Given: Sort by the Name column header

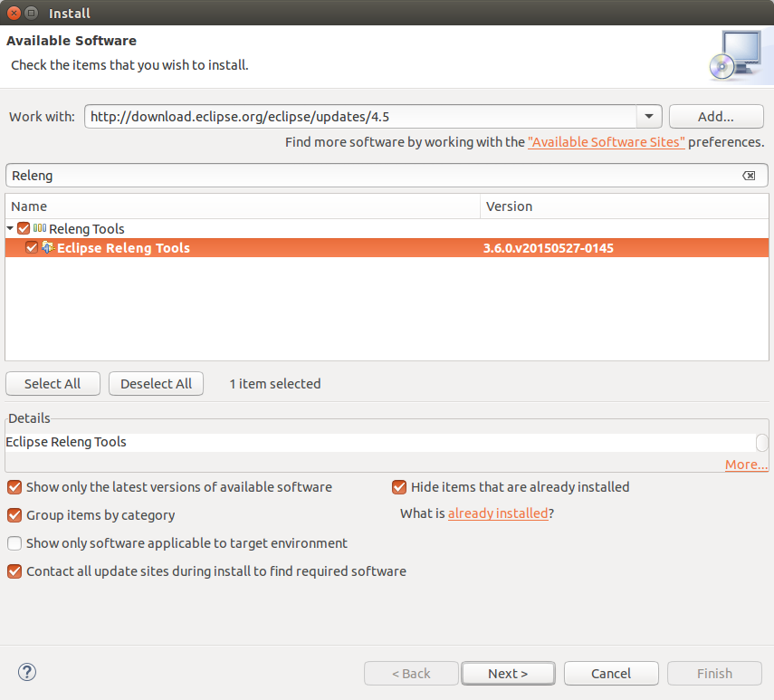Looking at the screenshot, I should [x=243, y=206].
